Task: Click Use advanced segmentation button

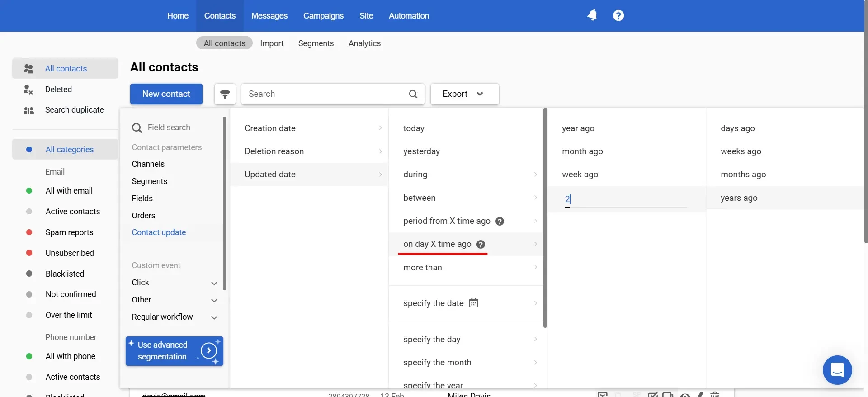Action: 174,351
